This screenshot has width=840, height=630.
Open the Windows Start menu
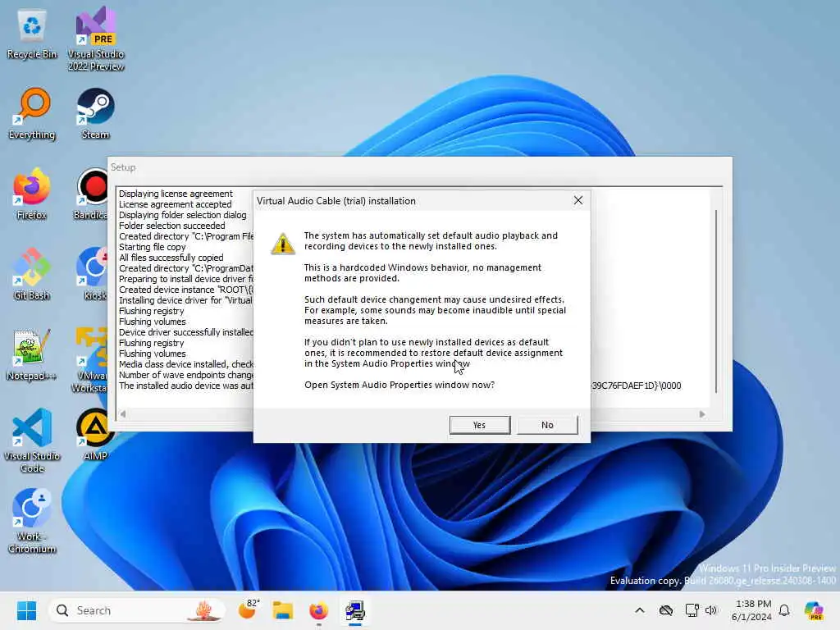point(26,610)
